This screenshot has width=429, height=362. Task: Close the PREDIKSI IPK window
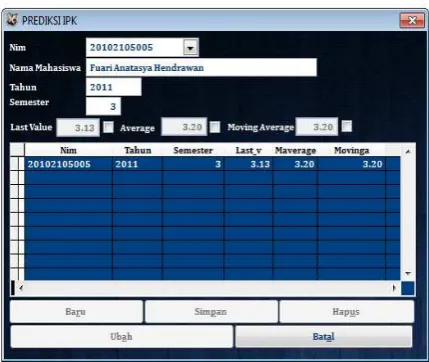point(412,20)
